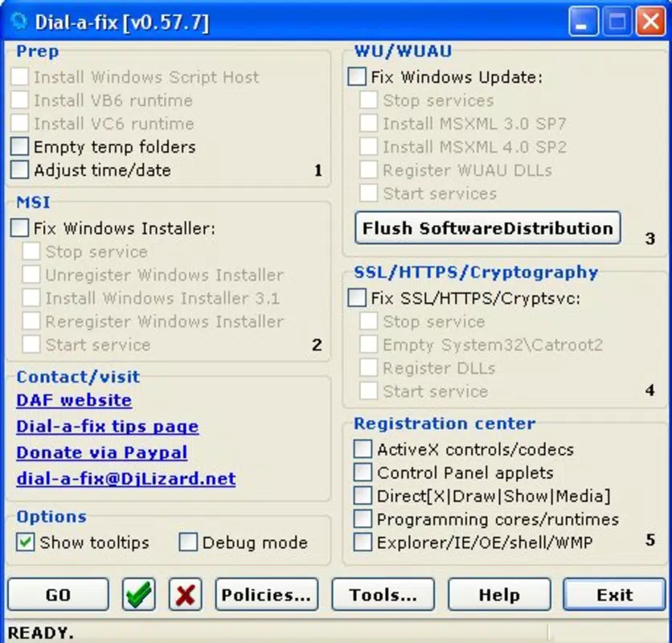Open the Policies... dialog
This screenshot has height=643, width=672.
pos(267,594)
